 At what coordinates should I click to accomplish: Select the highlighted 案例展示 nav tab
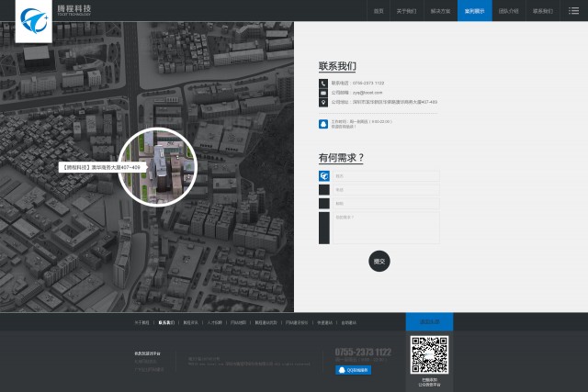point(475,11)
